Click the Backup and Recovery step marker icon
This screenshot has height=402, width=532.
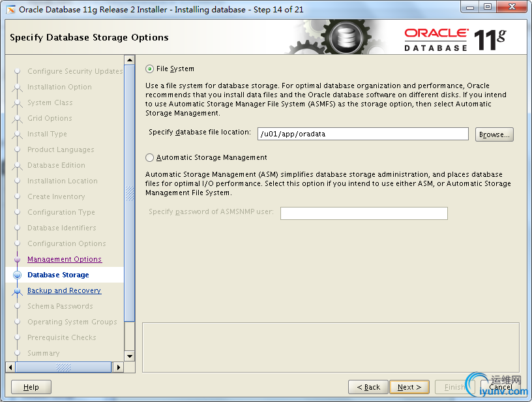(x=18, y=290)
